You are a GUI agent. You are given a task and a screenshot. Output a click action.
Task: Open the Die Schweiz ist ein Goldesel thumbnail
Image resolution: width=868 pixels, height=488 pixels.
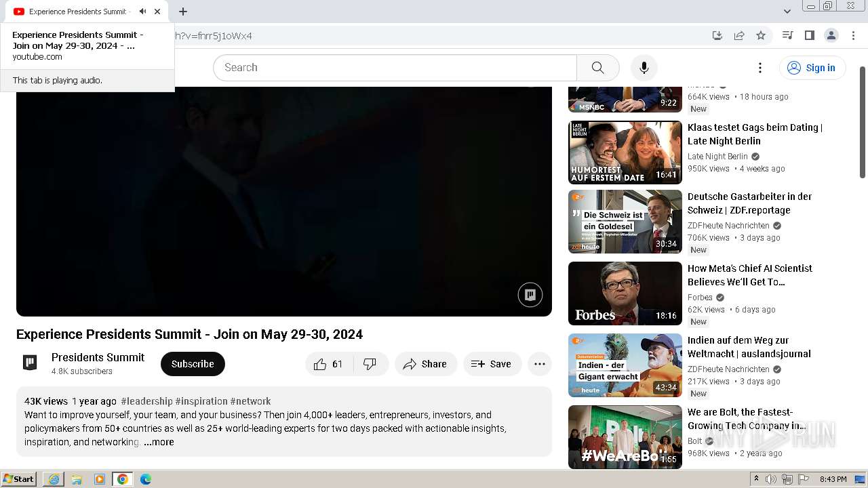[x=625, y=222]
